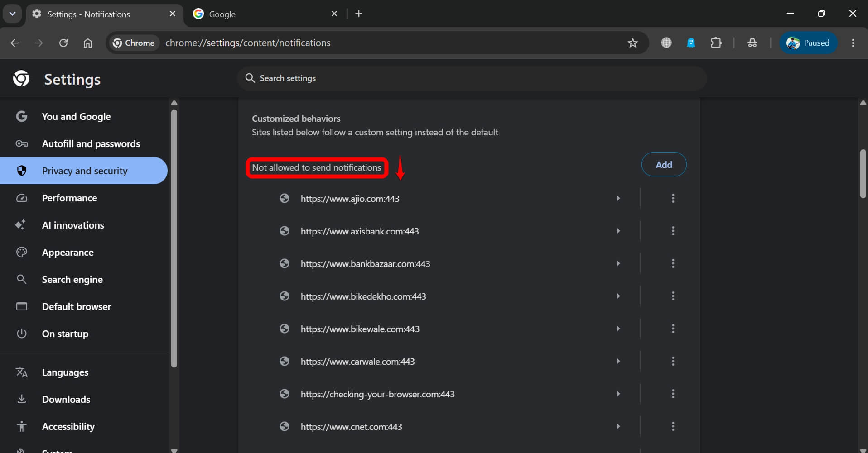Select the Settings - Notifications tab
Image resolution: width=868 pixels, height=453 pixels.
pyautogui.click(x=104, y=14)
